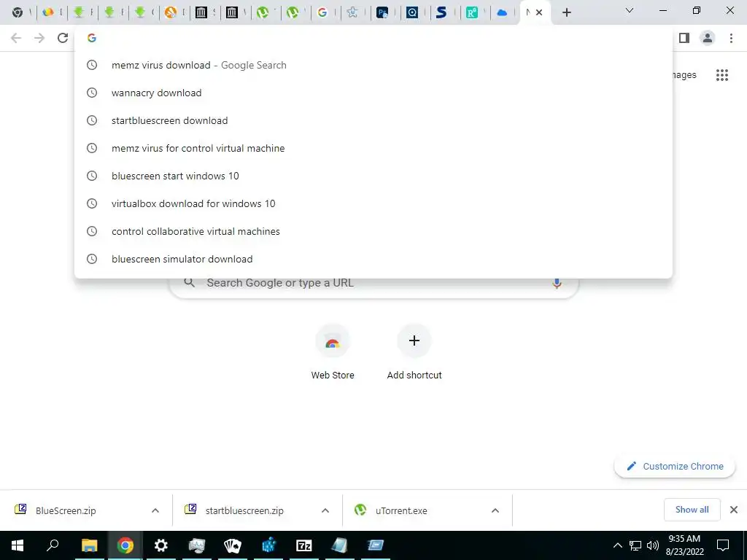Expand options for BlueScreen.zip download
Image resolution: width=747 pixels, height=560 pixels.
coord(155,510)
